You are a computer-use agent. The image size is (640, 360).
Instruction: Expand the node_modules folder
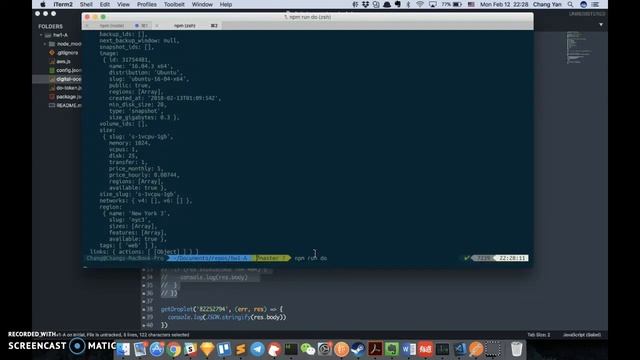(x=45, y=44)
